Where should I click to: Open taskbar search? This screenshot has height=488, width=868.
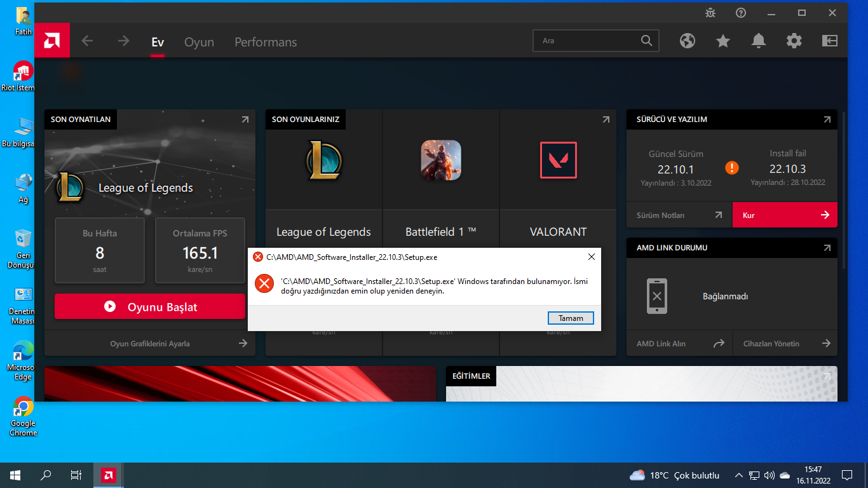tap(46, 475)
